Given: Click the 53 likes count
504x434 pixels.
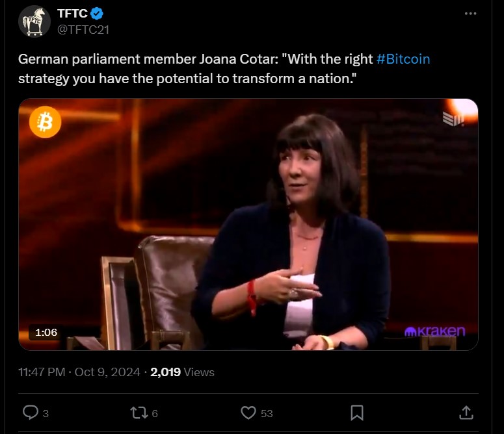Looking at the screenshot, I should [267, 413].
